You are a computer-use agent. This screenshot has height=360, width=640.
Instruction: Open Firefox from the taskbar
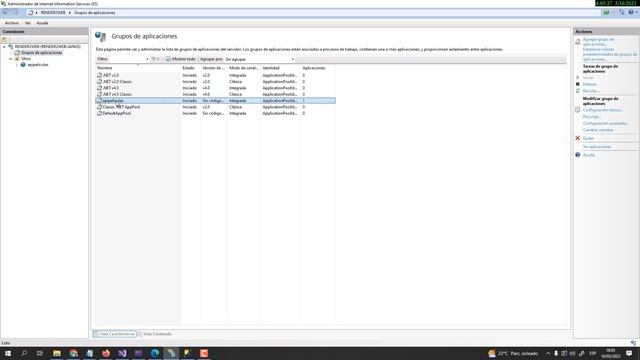(106, 353)
